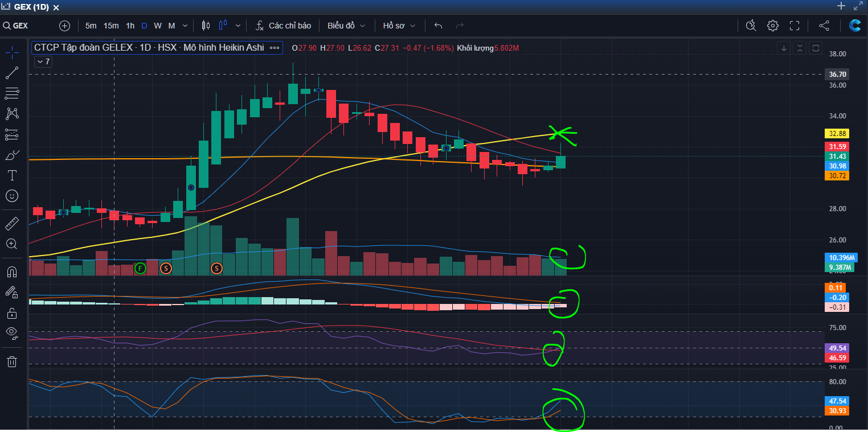This screenshot has height=432, width=868.
Task: Click the red 31.59 price label
Action: point(837,147)
